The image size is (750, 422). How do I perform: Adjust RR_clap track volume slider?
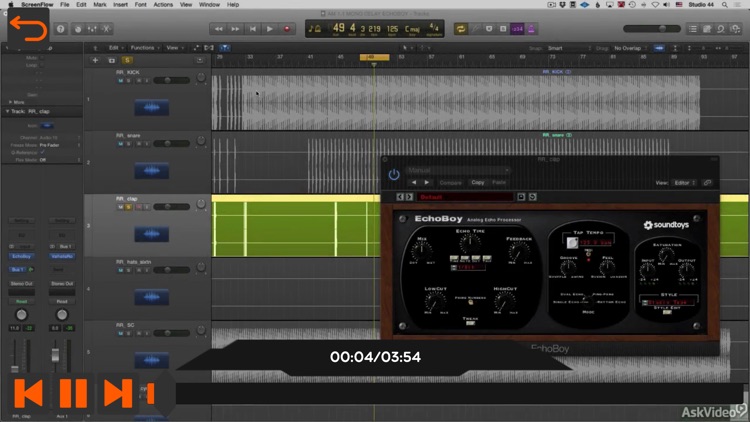click(x=172, y=207)
